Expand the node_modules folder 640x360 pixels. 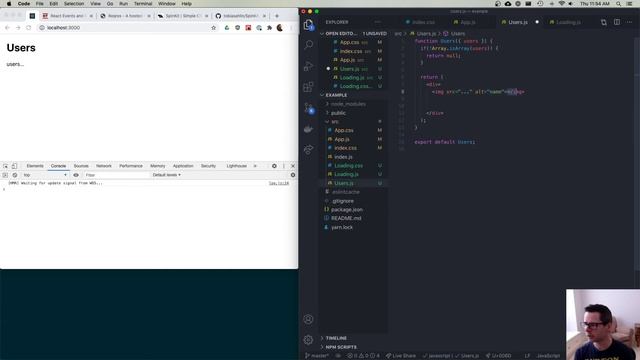coord(347,104)
